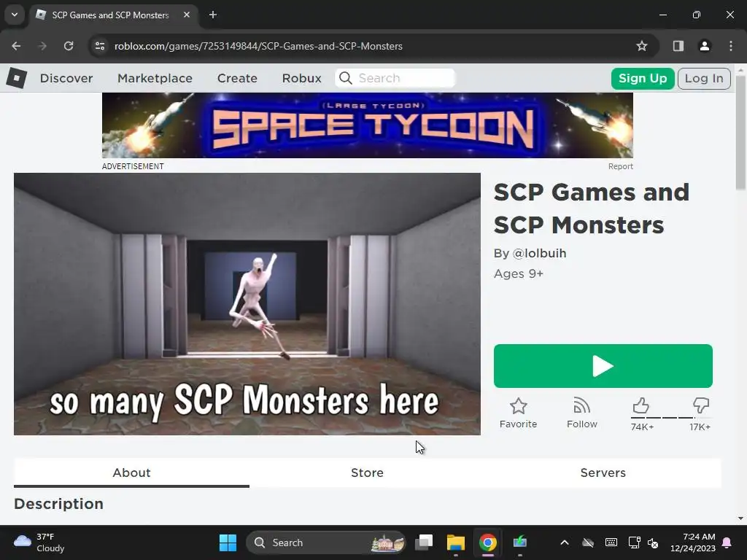Bookmark this page with the star icon
Screen dimensions: 747x560
coord(642,46)
